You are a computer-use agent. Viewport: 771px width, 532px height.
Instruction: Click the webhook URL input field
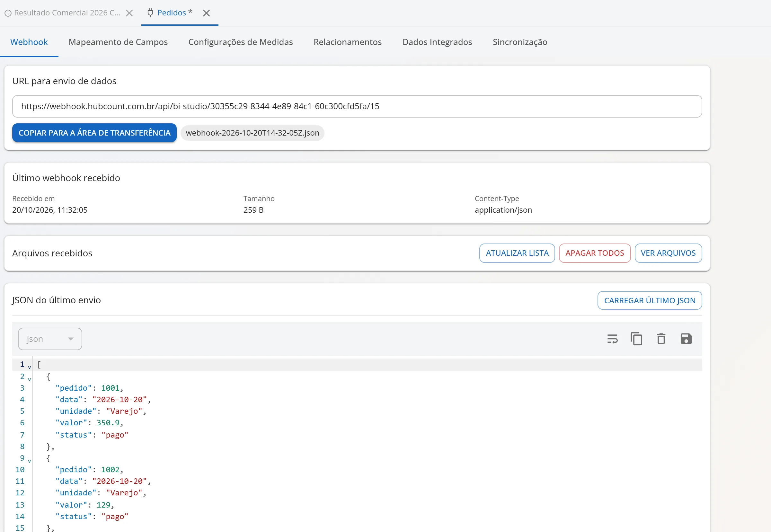pyautogui.click(x=357, y=106)
